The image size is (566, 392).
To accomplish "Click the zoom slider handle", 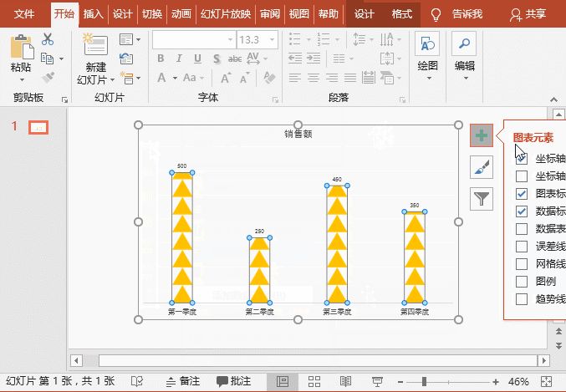I will (424, 381).
